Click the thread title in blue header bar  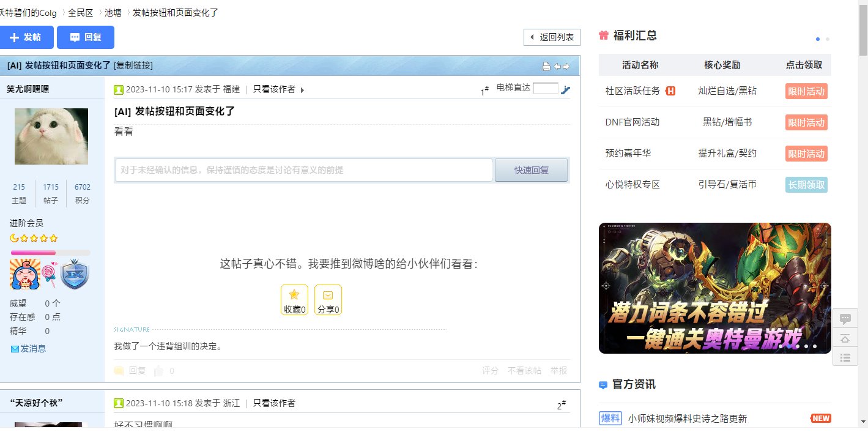point(59,65)
